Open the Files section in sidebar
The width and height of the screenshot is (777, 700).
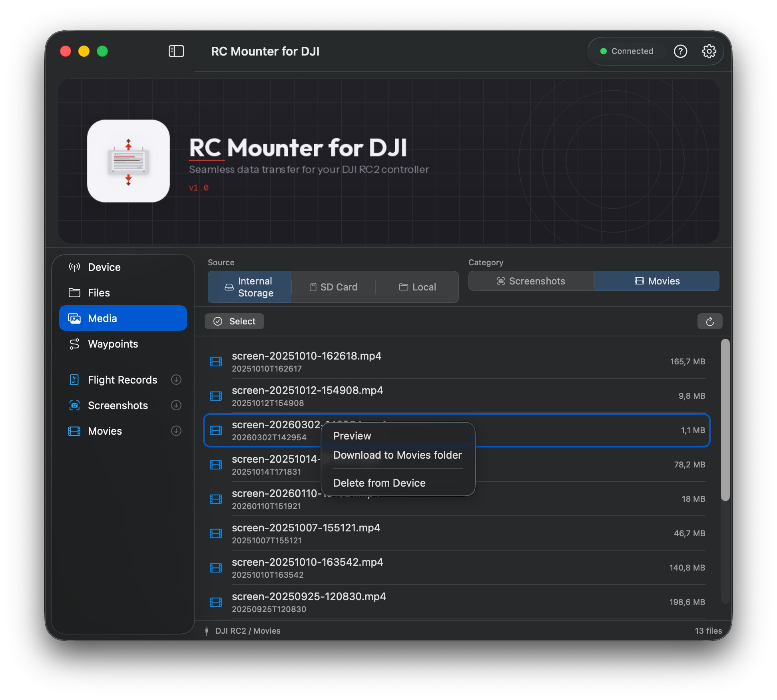[x=123, y=293]
